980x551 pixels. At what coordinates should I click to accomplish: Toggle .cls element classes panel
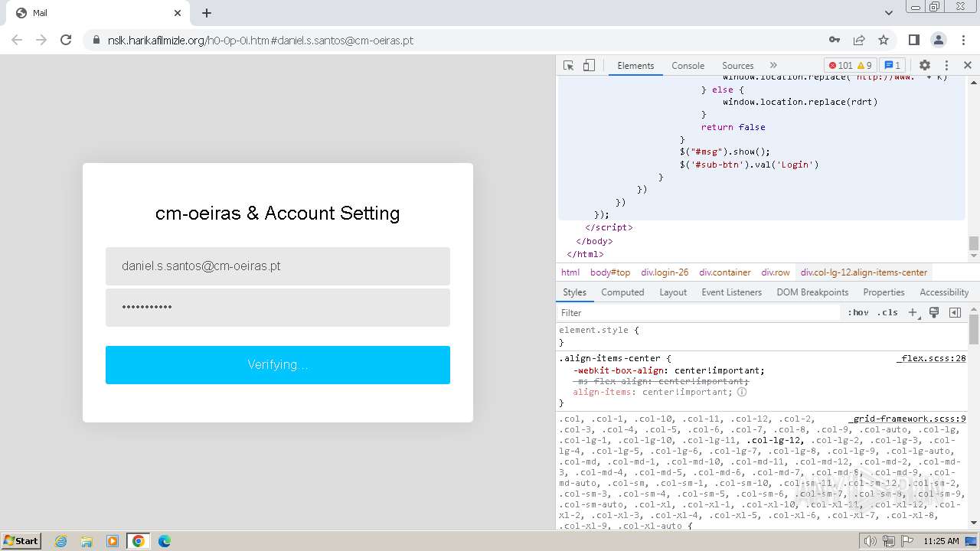tap(888, 312)
